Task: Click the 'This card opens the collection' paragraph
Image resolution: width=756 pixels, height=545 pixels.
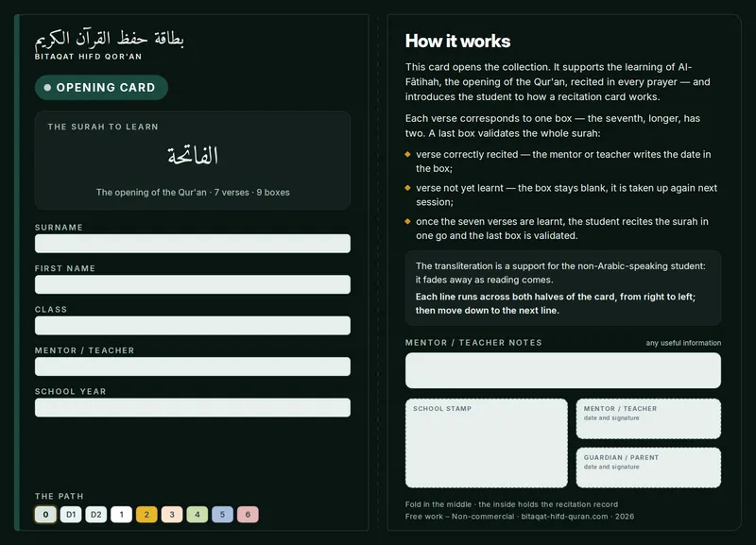Action: pyautogui.click(x=558, y=82)
